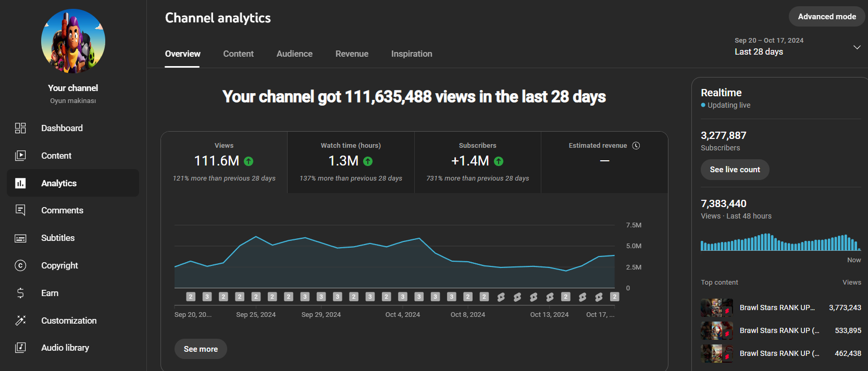Image resolution: width=868 pixels, height=371 pixels.
Task: Open the Comments section
Action: (73, 210)
